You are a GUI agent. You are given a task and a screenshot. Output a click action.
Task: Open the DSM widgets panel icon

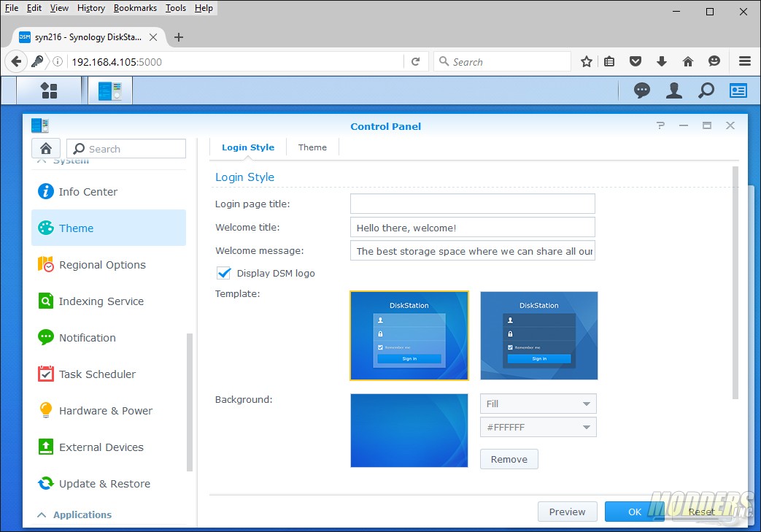point(738,90)
